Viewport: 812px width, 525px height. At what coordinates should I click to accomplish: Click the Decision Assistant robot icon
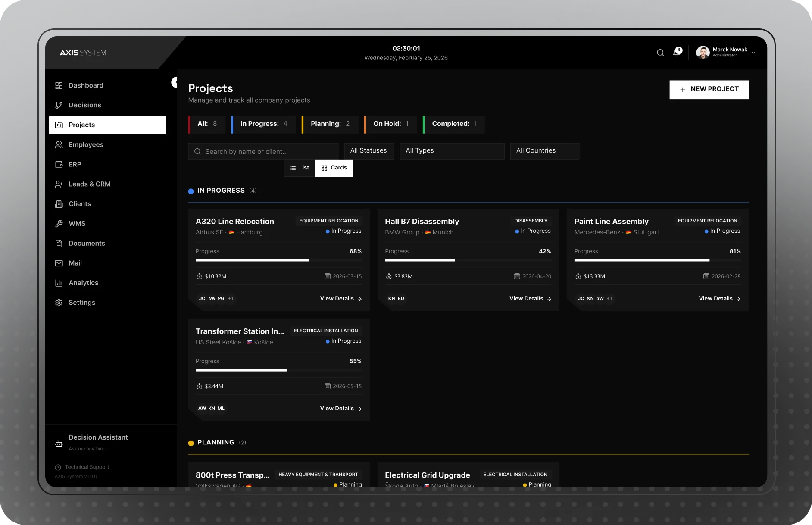coord(59,444)
